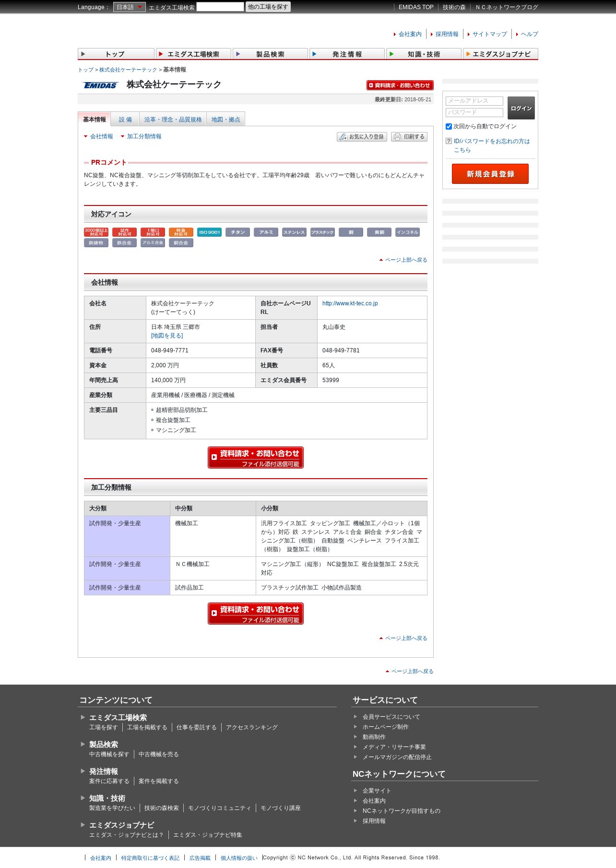Click the [地図を見る] link

click(x=167, y=336)
